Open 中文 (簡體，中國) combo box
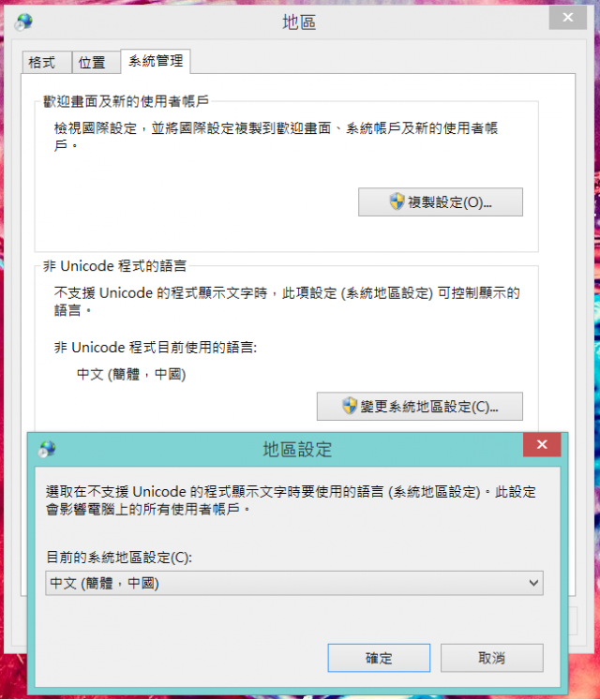This screenshot has height=700, width=600. 294,583
